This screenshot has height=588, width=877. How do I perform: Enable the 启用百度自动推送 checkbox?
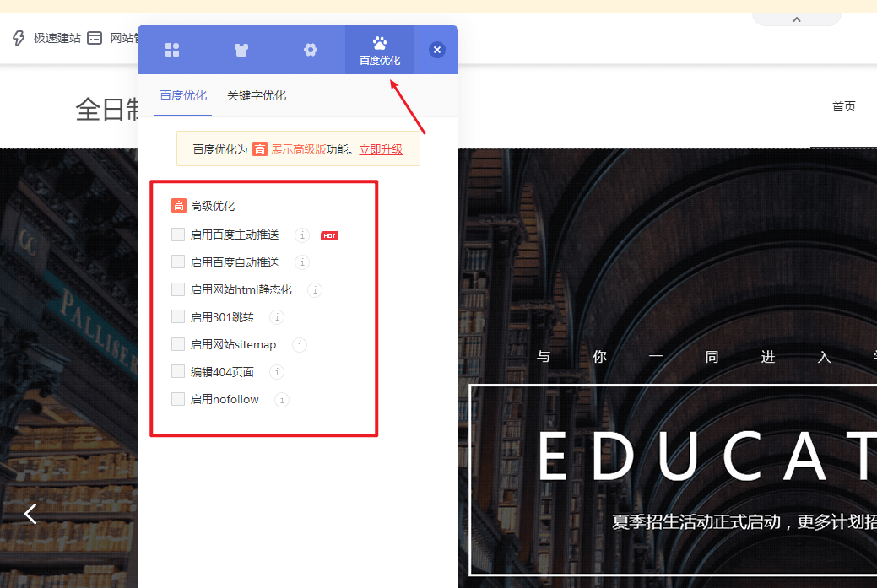coord(178,262)
